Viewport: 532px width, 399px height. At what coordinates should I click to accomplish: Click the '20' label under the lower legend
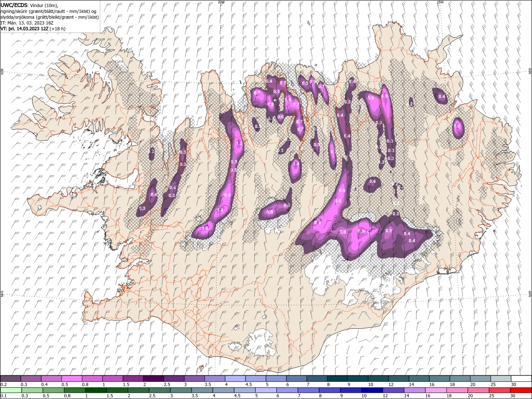pos(471,396)
